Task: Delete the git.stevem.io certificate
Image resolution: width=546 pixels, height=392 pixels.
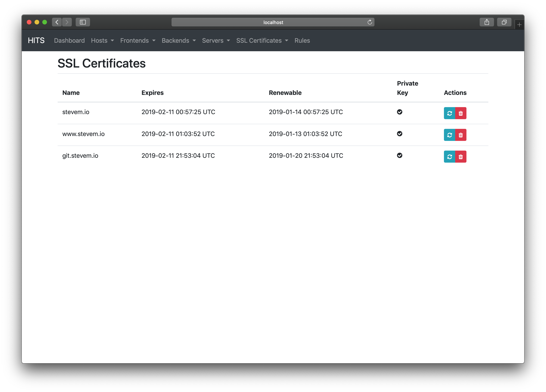Action: pos(461,157)
